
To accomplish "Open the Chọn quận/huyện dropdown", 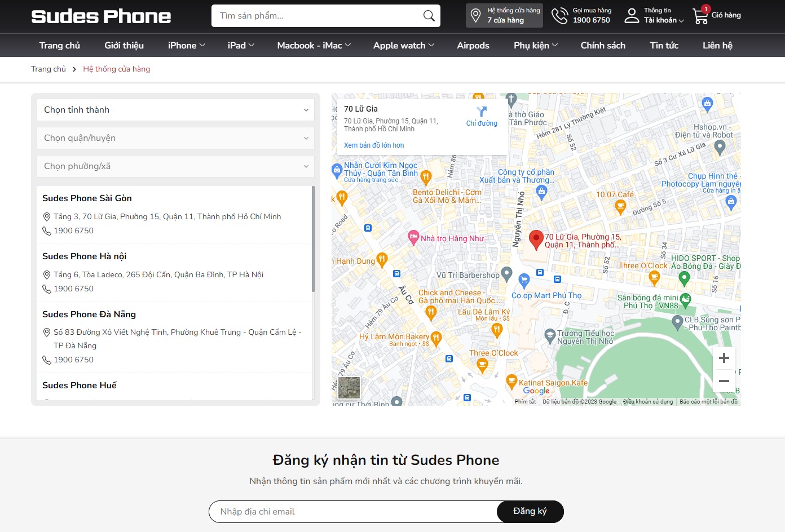I will [175, 138].
